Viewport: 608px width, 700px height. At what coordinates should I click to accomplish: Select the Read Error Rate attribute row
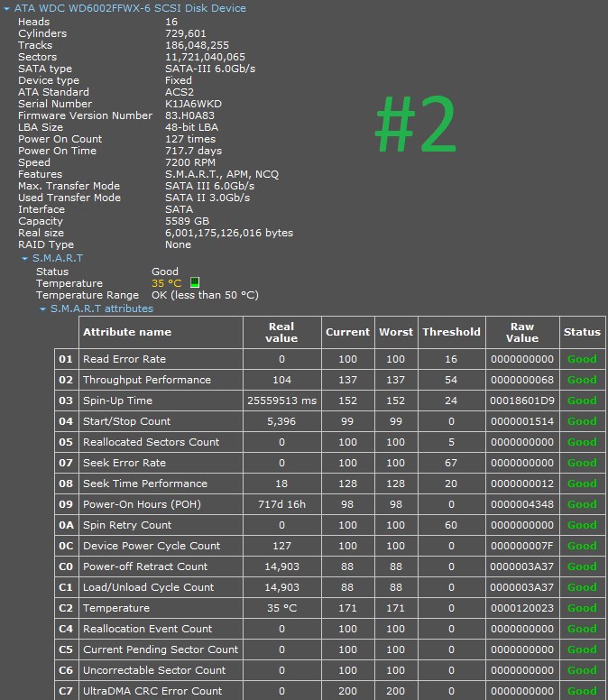pos(330,359)
